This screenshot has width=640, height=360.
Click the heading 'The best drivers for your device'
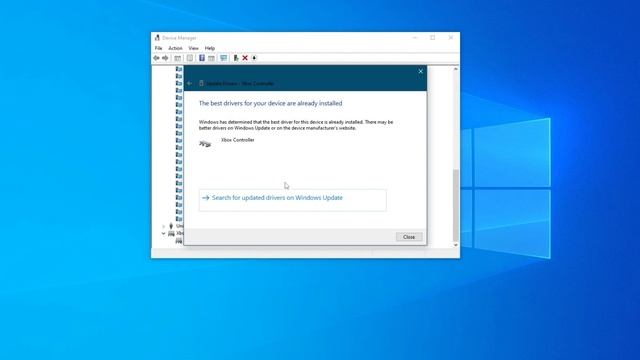(x=271, y=104)
